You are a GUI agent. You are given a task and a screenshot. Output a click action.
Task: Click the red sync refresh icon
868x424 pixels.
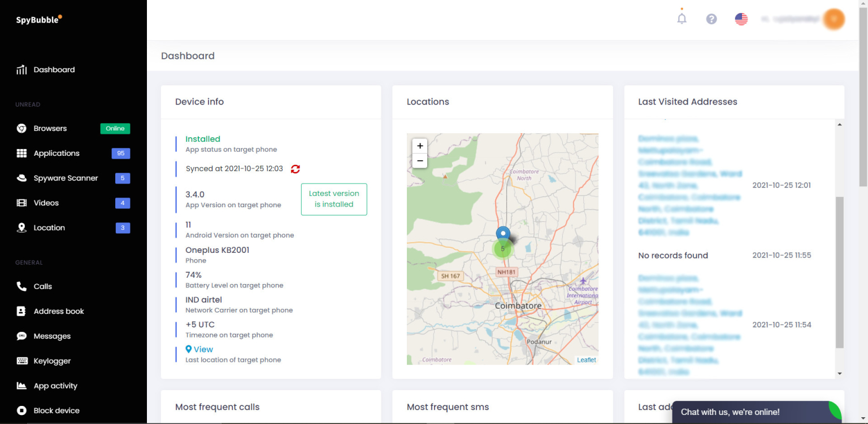pyautogui.click(x=295, y=169)
